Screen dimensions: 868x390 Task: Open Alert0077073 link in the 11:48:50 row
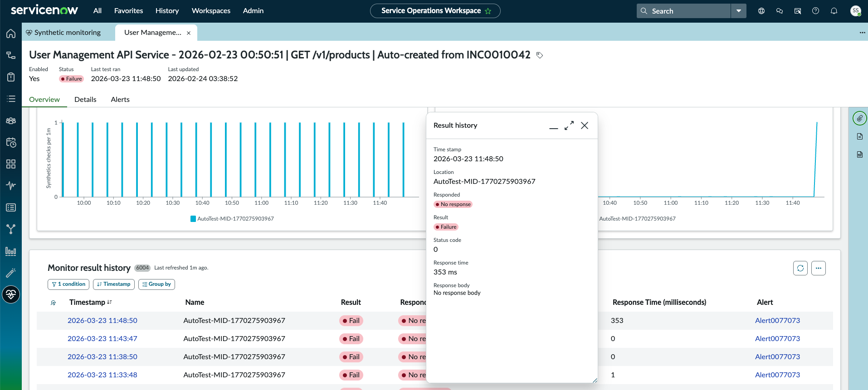[x=777, y=321]
